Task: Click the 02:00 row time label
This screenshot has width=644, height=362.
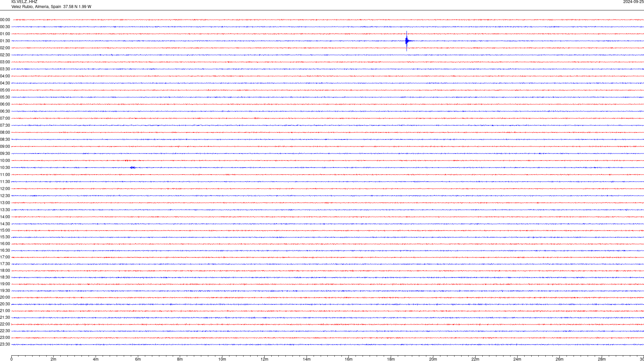Action: point(5,48)
